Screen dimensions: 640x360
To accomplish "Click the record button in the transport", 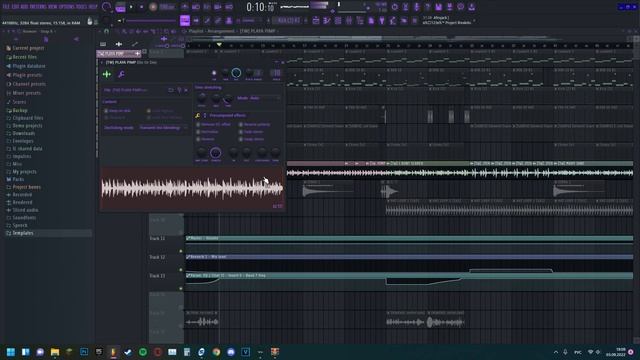I will point(153,7).
